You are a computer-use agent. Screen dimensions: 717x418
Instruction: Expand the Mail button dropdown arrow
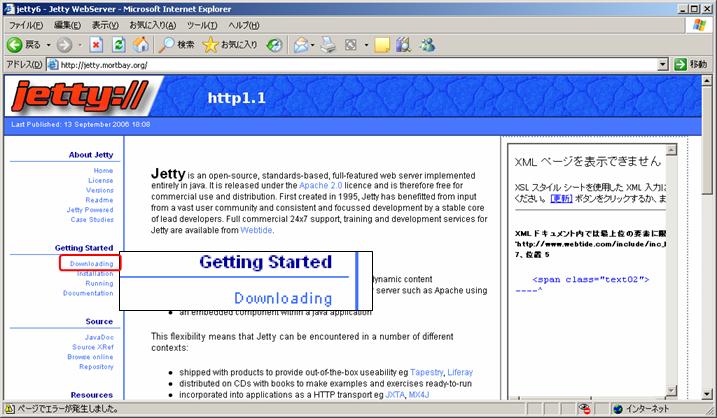(x=313, y=45)
